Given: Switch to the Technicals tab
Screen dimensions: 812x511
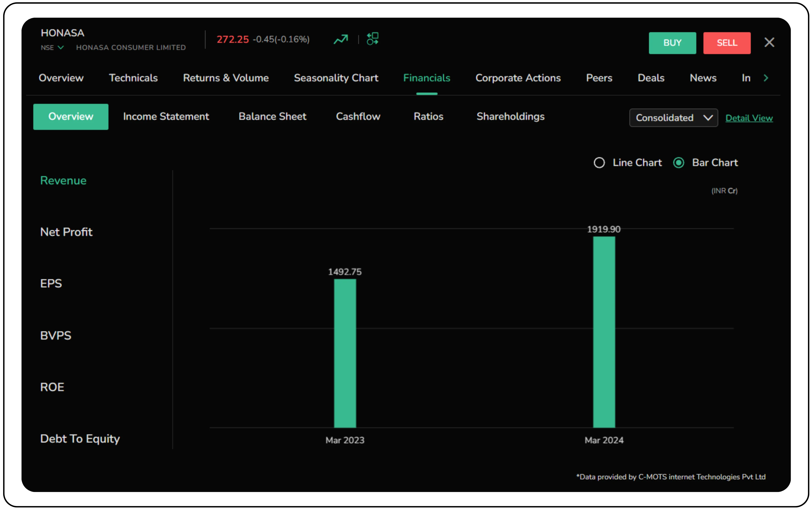Looking at the screenshot, I should click(133, 78).
